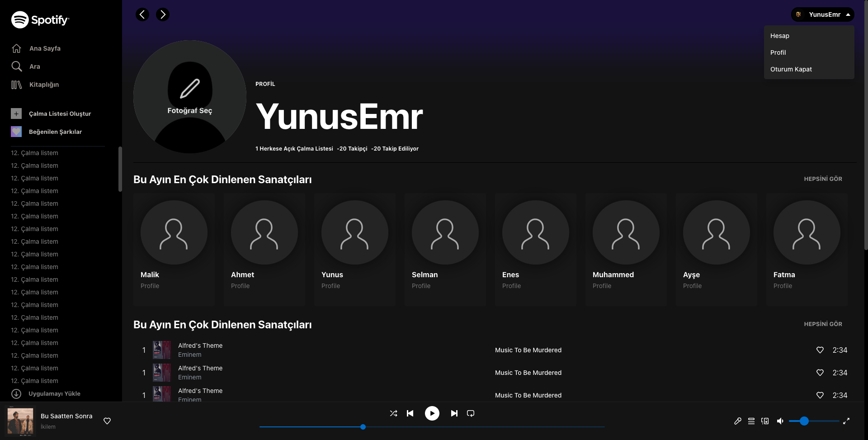Open the connect to device icon
868x440 pixels.
765,421
